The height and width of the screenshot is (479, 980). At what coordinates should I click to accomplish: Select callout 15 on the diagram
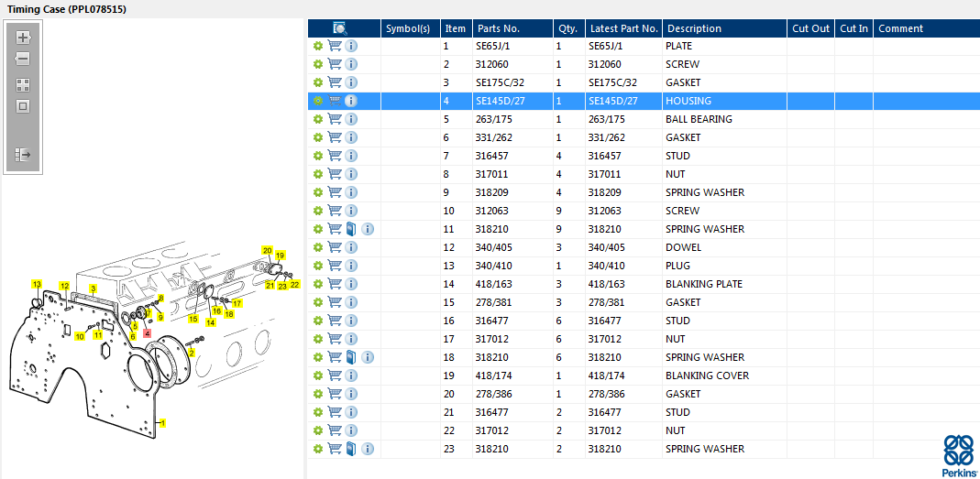click(x=193, y=319)
